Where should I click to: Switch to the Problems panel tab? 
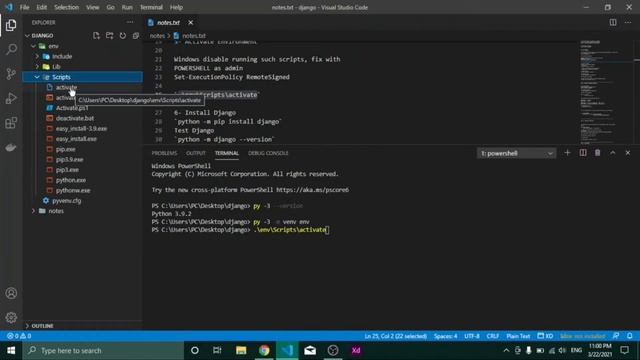click(164, 153)
